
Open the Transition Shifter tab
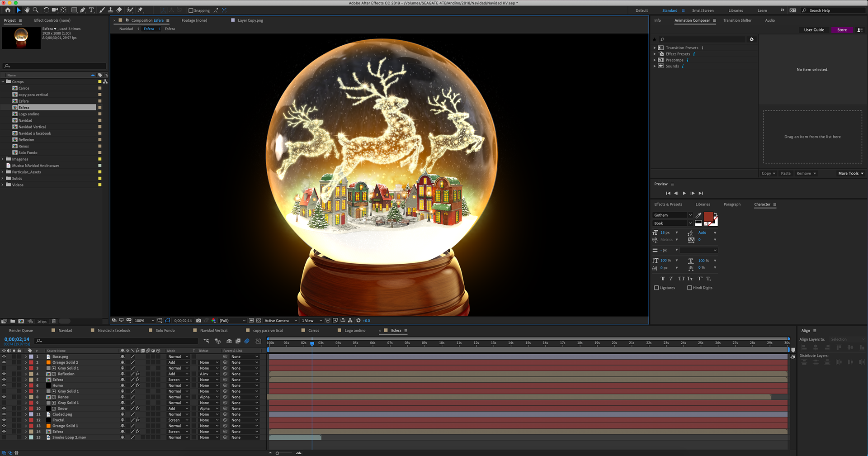737,20
